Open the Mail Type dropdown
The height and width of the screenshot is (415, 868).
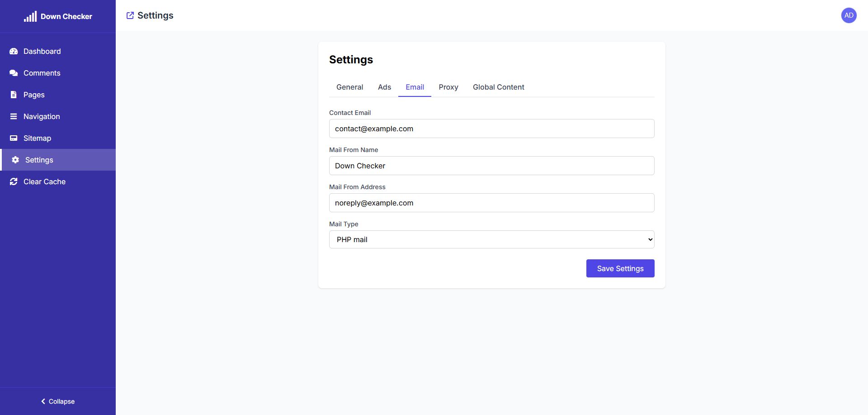pos(491,239)
